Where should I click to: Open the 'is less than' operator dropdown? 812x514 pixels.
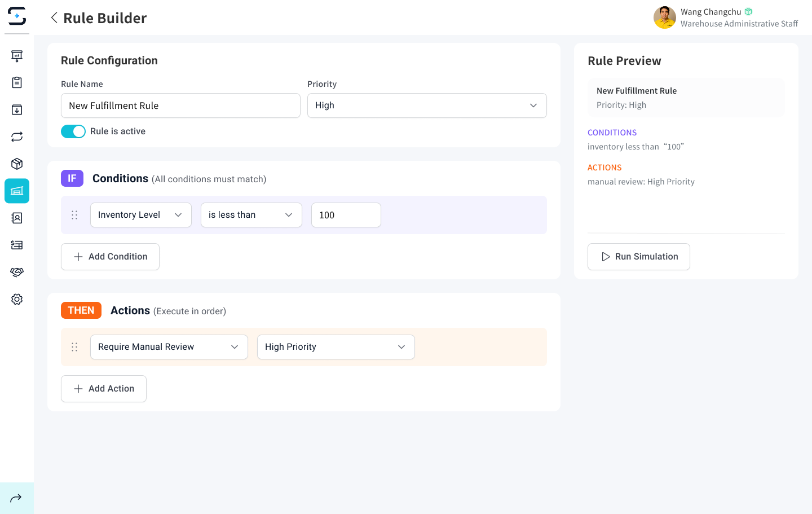[x=251, y=215]
